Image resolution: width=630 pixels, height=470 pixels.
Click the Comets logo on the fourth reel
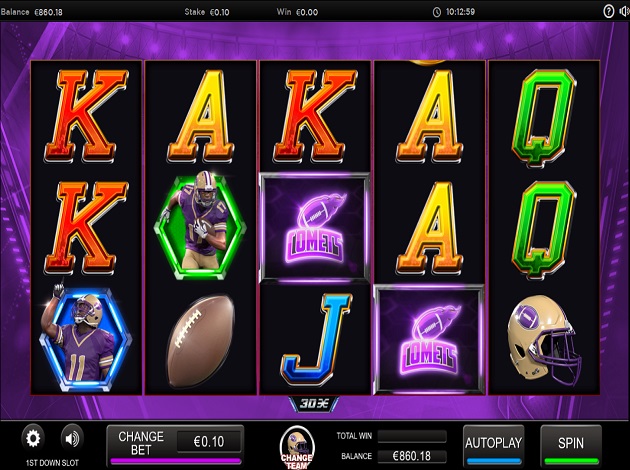[x=429, y=340]
